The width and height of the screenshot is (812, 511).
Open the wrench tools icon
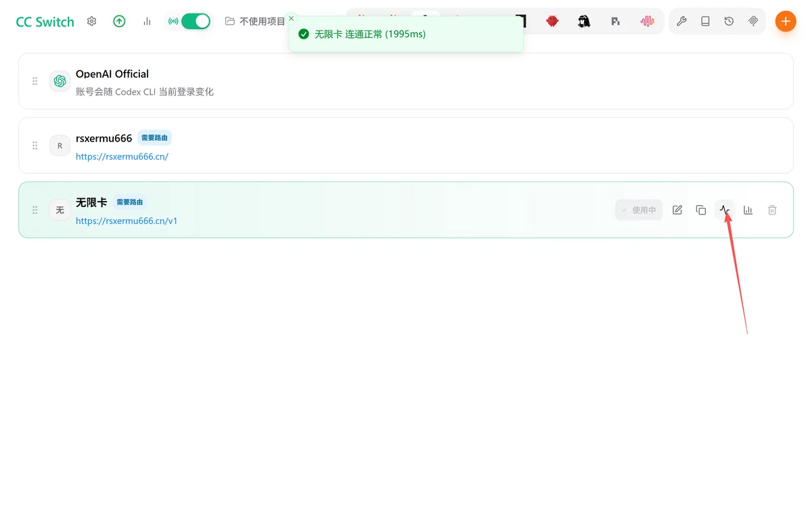(681, 21)
